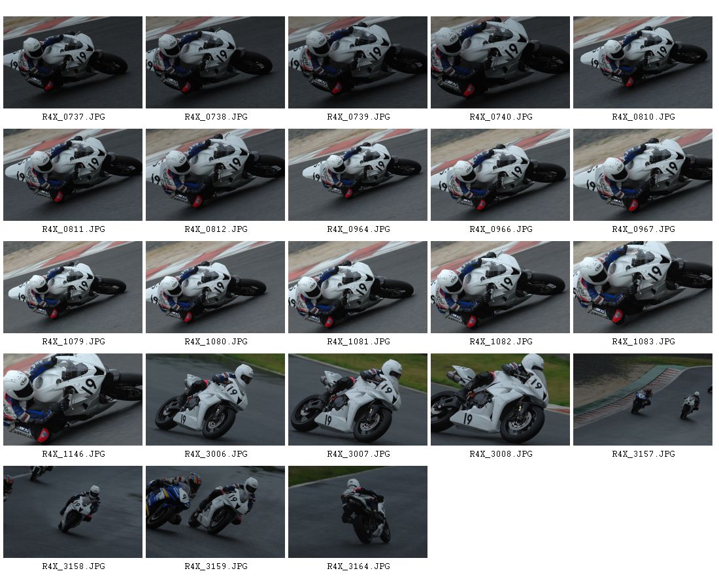The height and width of the screenshot is (588, 719).
Task: Select the R4X_3159.JPG thumbnail
Action: point(216,512)
